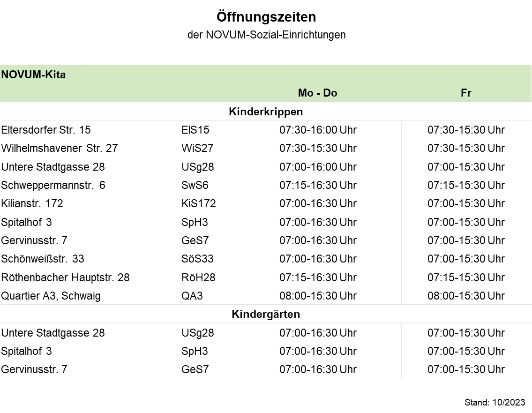Click the Mo - Do column header
The width and height of the screenshot is (532, 413).
click(x=317, y=93)
